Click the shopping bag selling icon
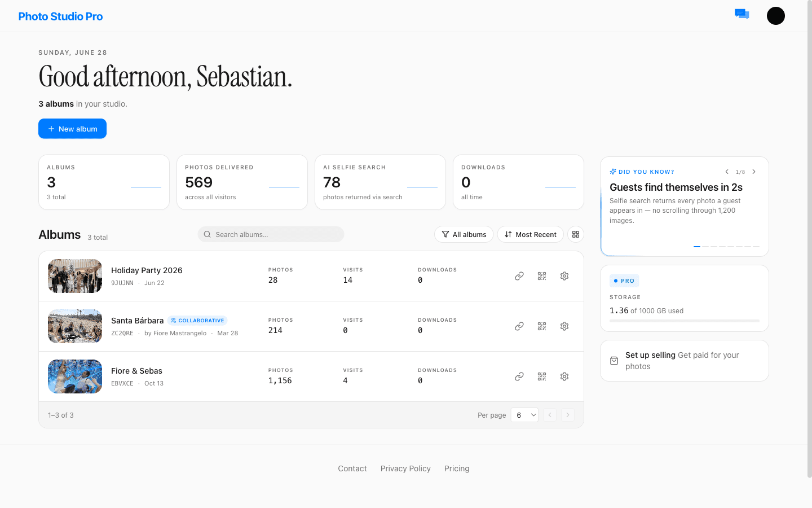 tap(614, 361)
